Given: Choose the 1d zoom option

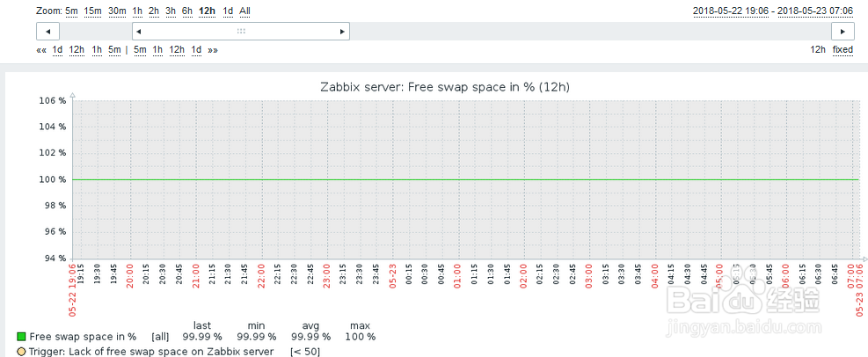Looking at the screenshot, I should [x=228, y=11].
